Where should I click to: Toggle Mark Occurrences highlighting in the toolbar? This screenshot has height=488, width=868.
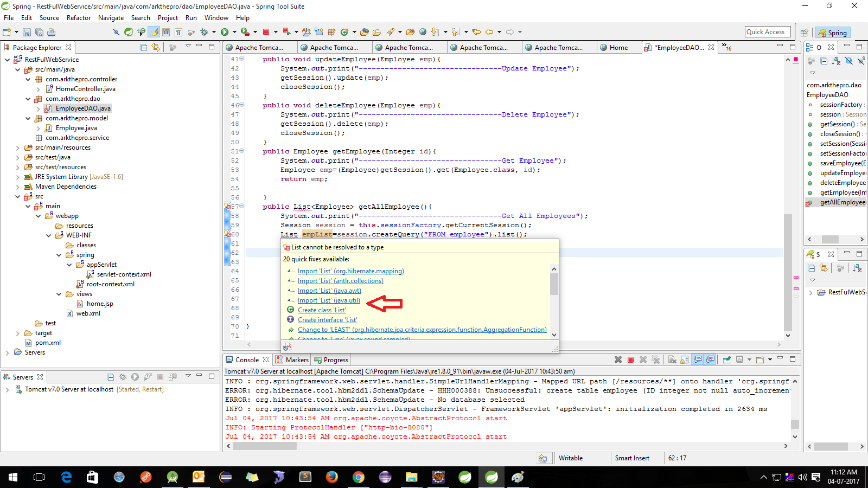pyautogui.click(x=154, y=32)
